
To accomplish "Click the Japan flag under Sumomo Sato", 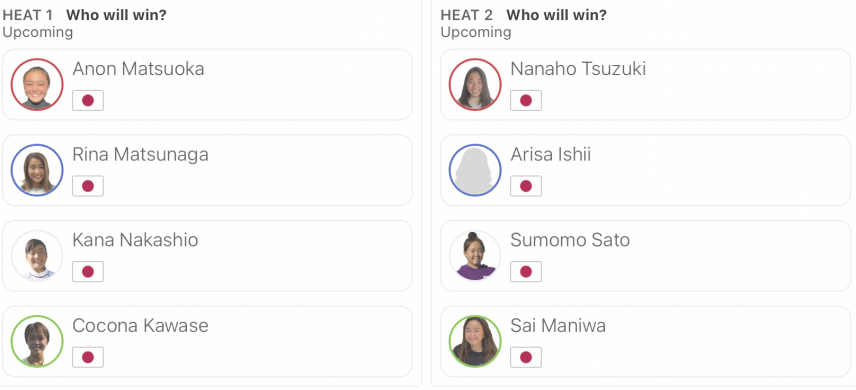I will [x=526, y=271].
